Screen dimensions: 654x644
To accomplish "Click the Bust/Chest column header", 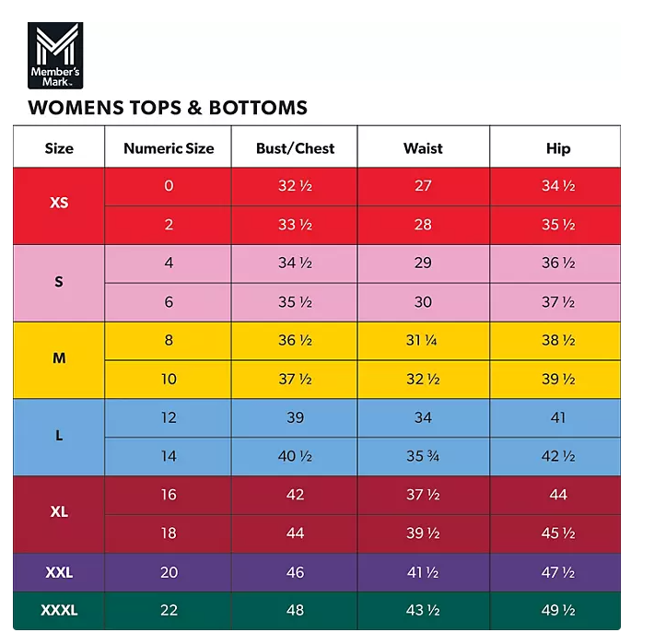I will (x=295, y=148).
